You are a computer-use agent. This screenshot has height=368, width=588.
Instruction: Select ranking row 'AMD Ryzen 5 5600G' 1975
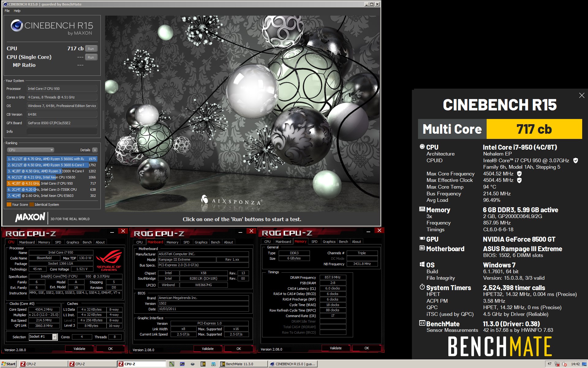pos(52,159)
